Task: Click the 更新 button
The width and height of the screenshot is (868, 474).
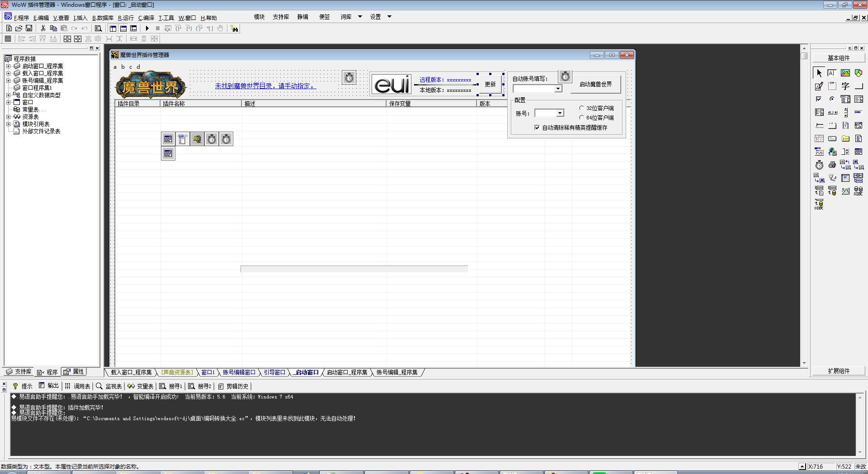Action: click(490, 85)
